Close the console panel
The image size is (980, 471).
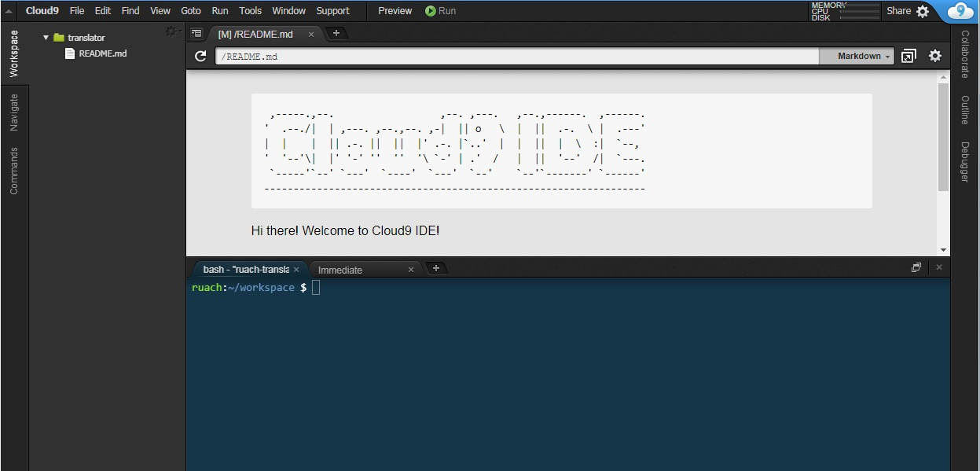pyautogui.click(x=939, y=267)
